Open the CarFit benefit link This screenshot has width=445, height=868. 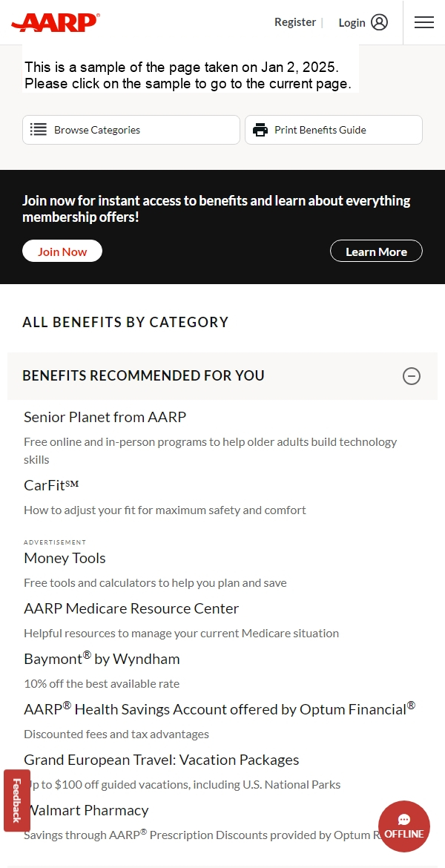coord(51,485)
